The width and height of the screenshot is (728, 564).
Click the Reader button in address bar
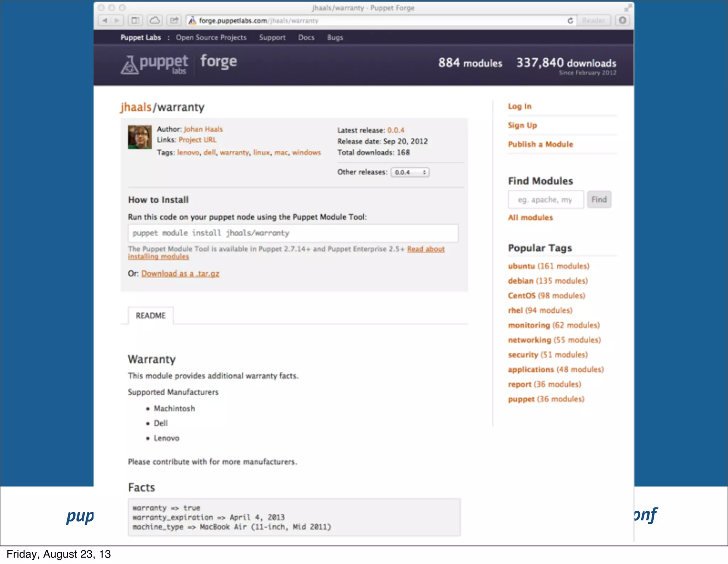593,21
